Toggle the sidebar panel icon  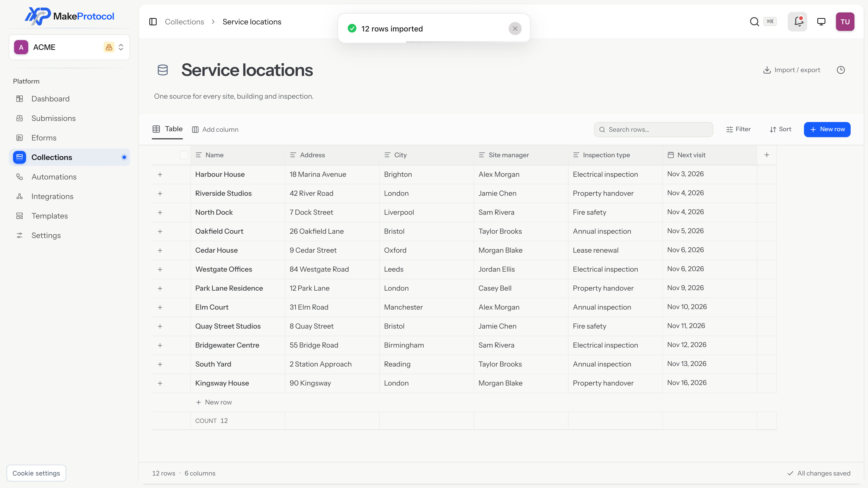click(153, 22)
